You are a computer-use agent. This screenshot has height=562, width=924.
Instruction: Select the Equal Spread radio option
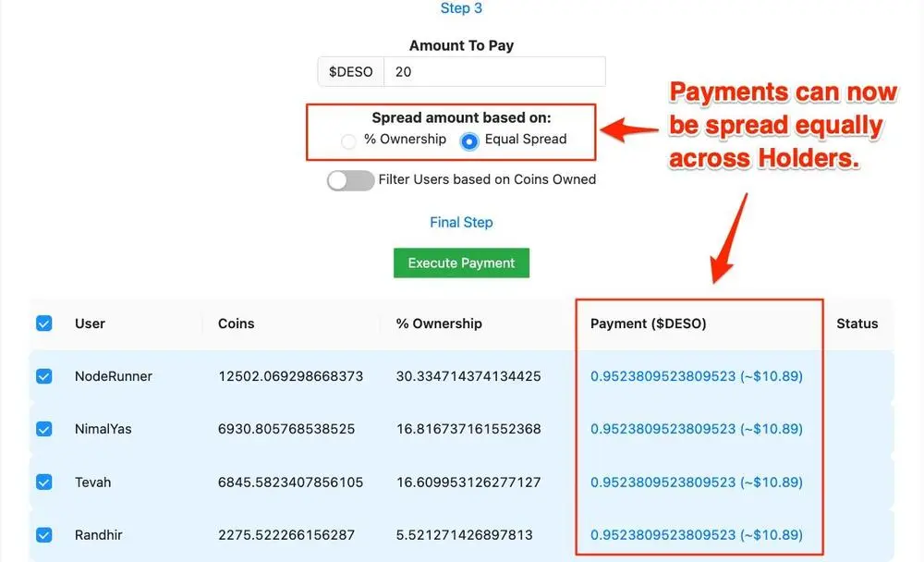[x=469, y=141]
